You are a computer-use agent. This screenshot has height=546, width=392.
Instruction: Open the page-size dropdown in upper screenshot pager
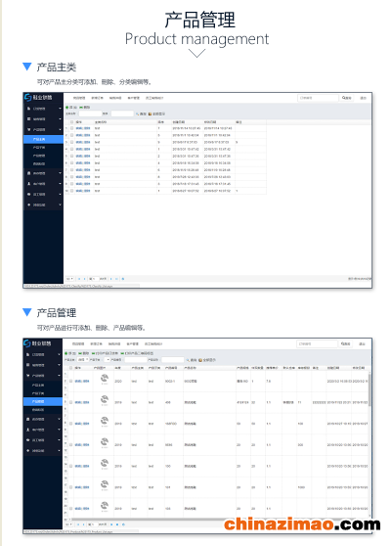point(69,279)
